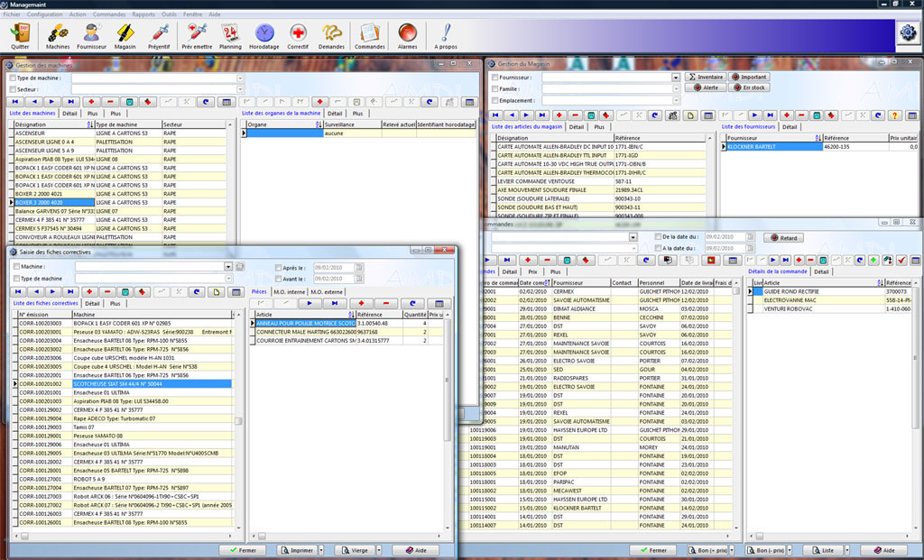Check the Alarmes toolbar icon

[408, 34]
